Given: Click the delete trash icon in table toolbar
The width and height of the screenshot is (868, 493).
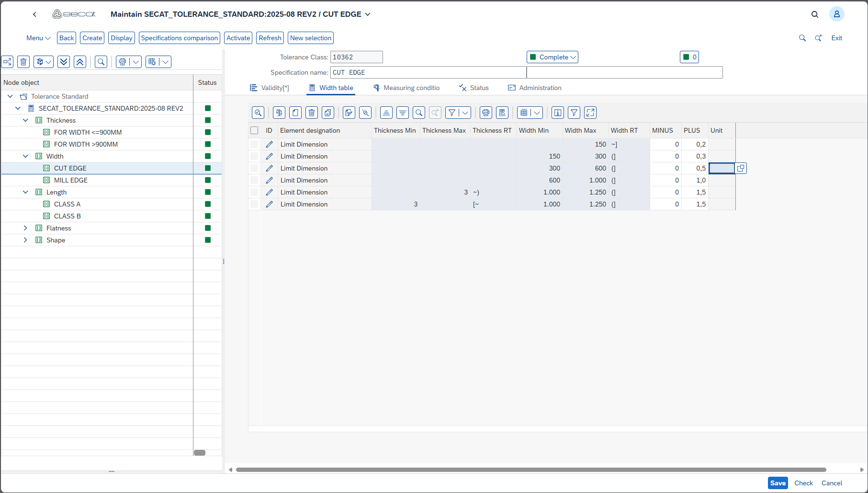Looking at the screenshot, I should pyautogui.click(x=312, y=113).
